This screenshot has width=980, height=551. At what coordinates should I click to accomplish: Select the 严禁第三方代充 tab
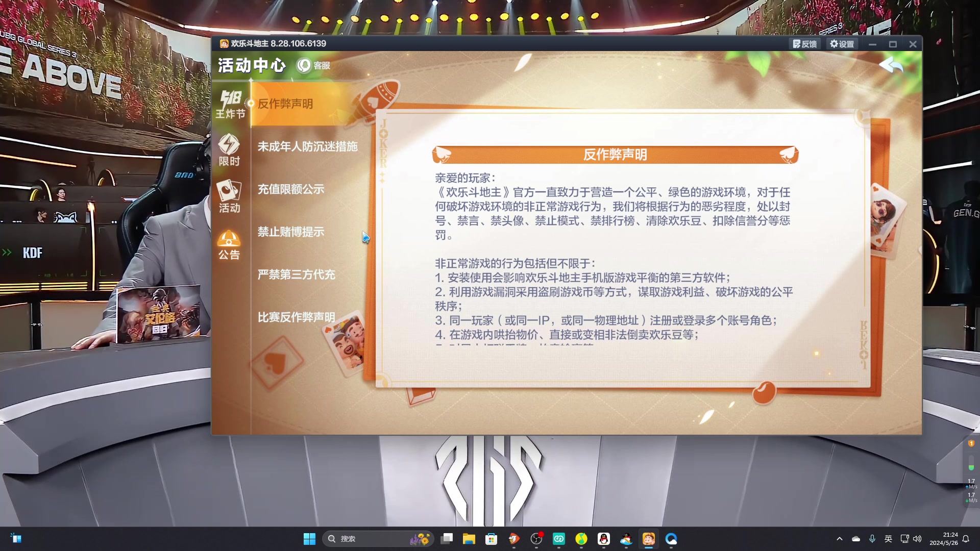[297, 274]
